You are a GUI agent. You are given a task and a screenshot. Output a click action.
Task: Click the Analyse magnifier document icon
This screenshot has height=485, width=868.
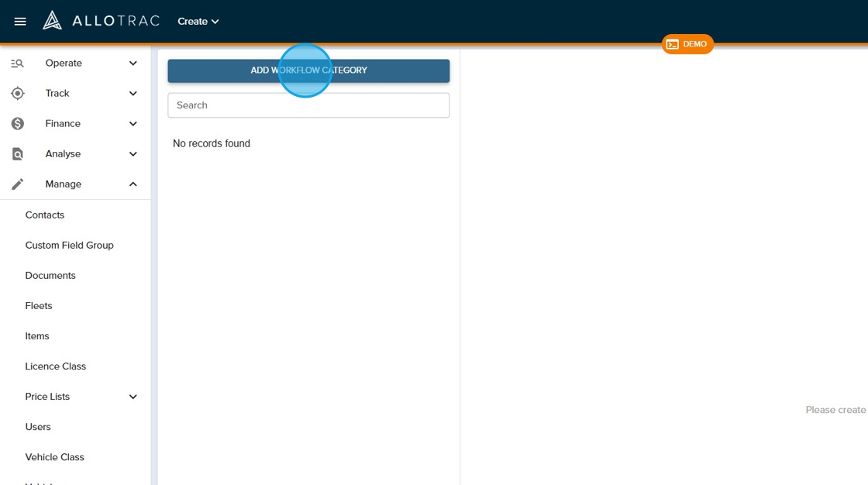(17, 154)
